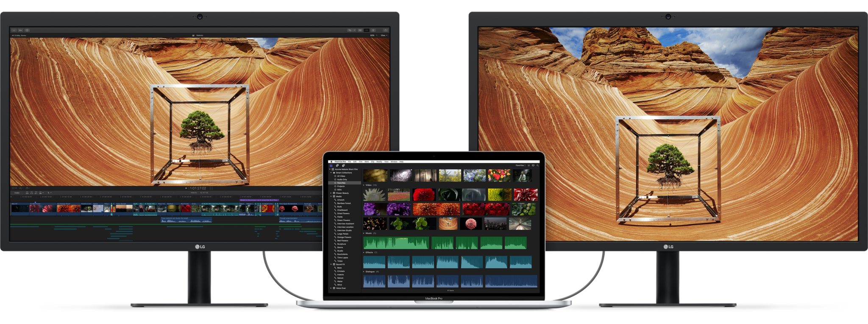The height and width of the screenshot is (324, 868).
Task: Select the Succulents keyword collection
Action: [x=342, y=254]
